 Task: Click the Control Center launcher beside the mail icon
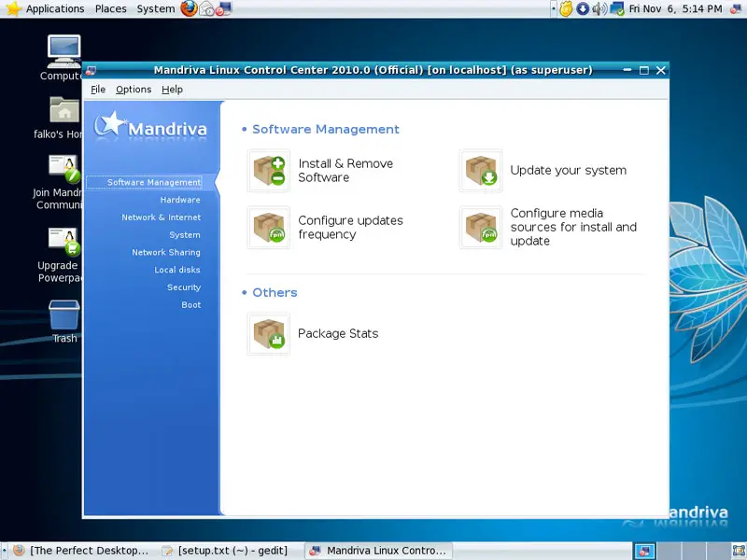pyautogui.click(x=223, y=8)
